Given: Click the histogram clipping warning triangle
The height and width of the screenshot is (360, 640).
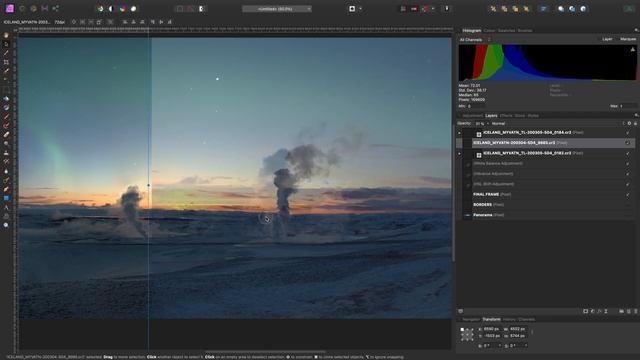Looking at the screenshot, I should [633, 49].
